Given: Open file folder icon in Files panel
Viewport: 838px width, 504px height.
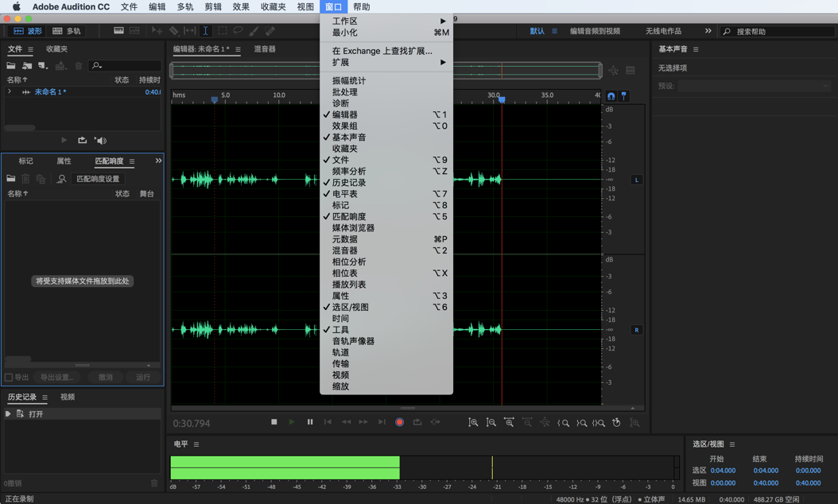Looking at the screenshot, I should pos(11,66).
